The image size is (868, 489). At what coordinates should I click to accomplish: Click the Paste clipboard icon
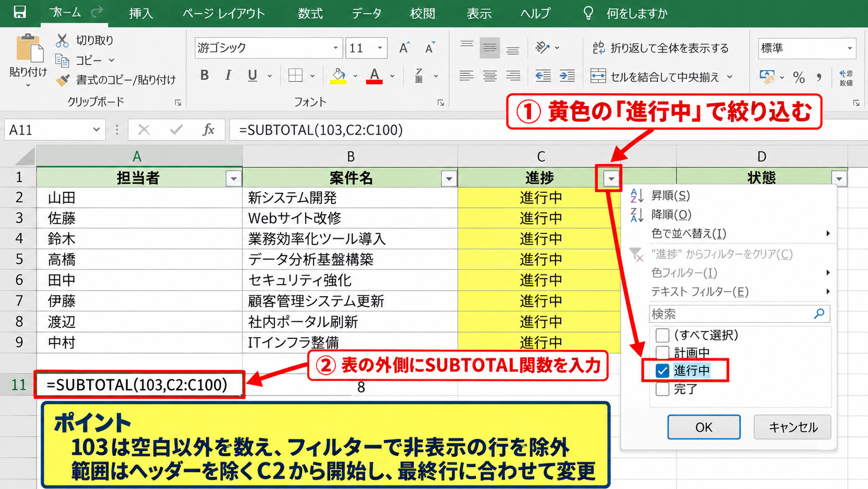tap(29, 49)
